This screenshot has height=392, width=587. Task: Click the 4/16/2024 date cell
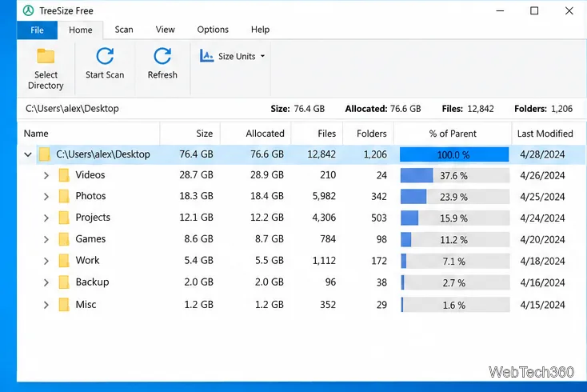click(542, 282)
